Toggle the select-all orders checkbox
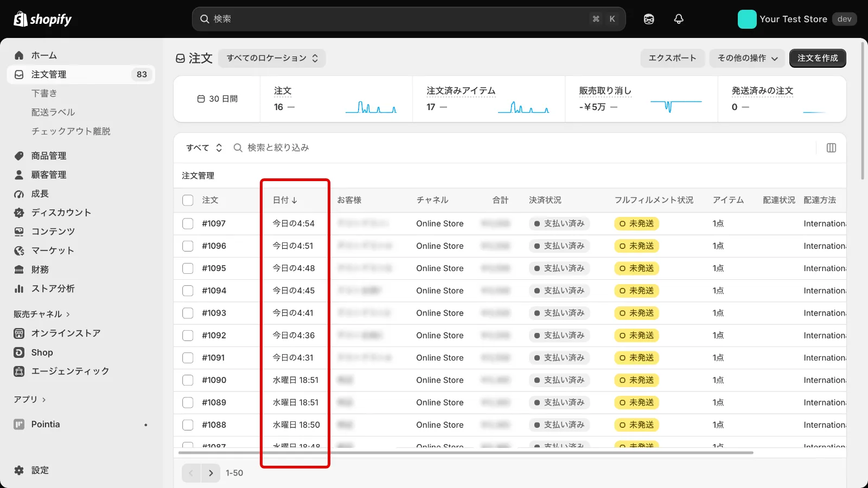This screenshot has width=868, height=488. point(188,200)
